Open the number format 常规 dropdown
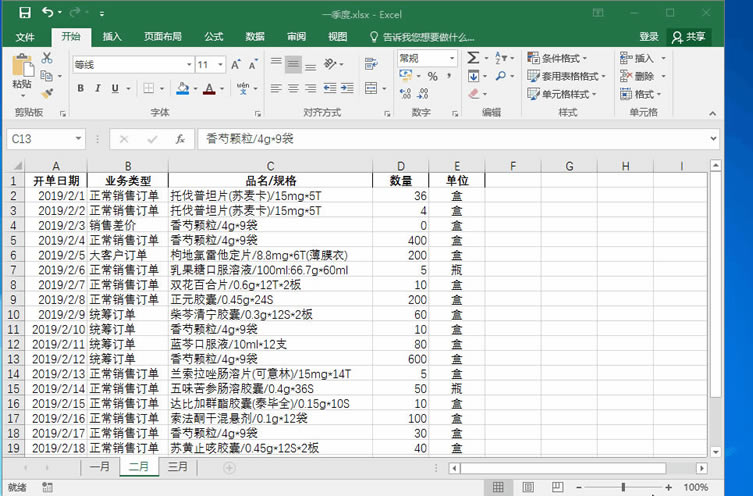Image resolution: width=753 pixels, height=496 pixels. (452, 59)
